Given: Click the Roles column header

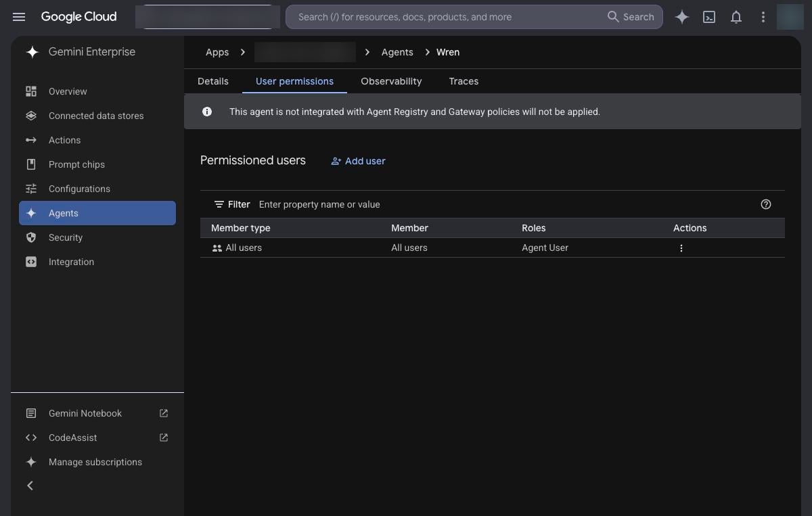Looking at the screenshot, I should (534, 228).
